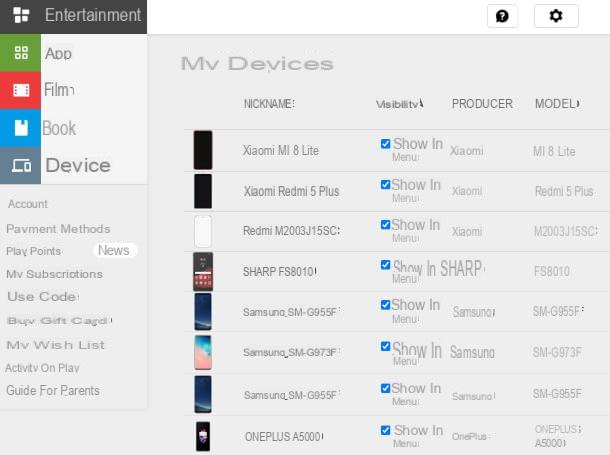Click the SHARP FS8010 phone thumbnail
This screenshot has width=610, height=455.
(203, 272)
